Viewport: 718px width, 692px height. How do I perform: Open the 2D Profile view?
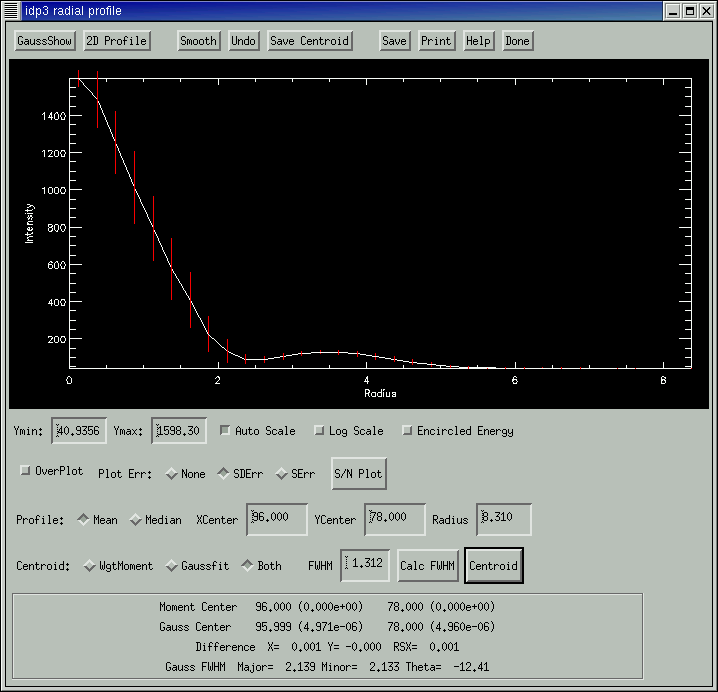click(x=116, y=41)
